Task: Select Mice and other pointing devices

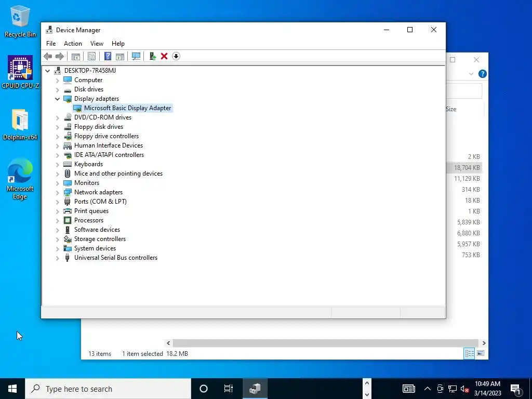Action: pyautogui.click(x=118, y=174)
